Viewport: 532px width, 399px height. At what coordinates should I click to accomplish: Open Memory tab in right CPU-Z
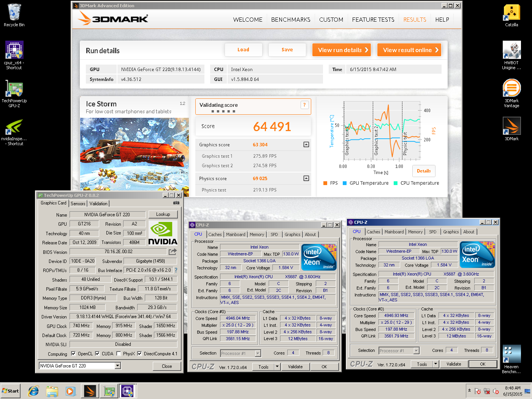click(x=415, y=232)
